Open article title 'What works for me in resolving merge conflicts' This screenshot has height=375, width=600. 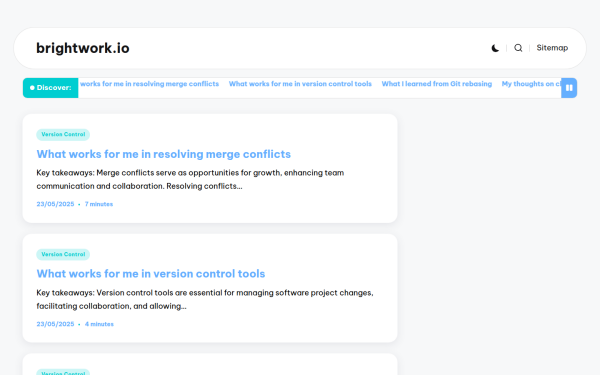coord(164,154)
